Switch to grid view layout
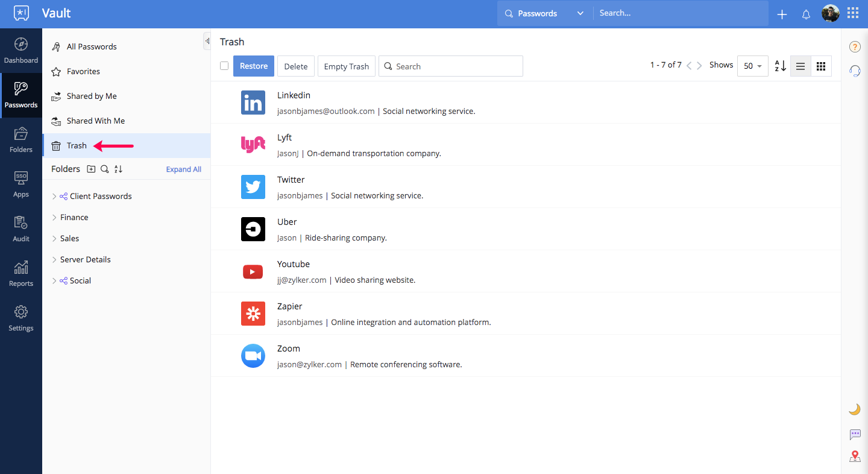This screenshot has height=474, width=868. [x=821, y=66]
